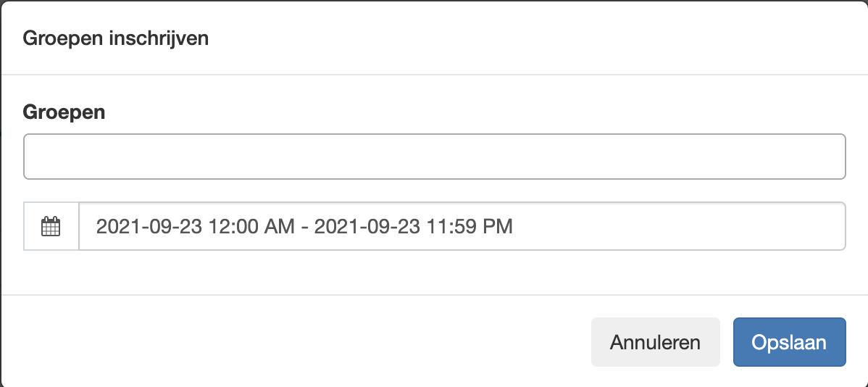868x387 pixels.
Task: Open the date picker via calendar icon
Action: (x=51, y=226)
